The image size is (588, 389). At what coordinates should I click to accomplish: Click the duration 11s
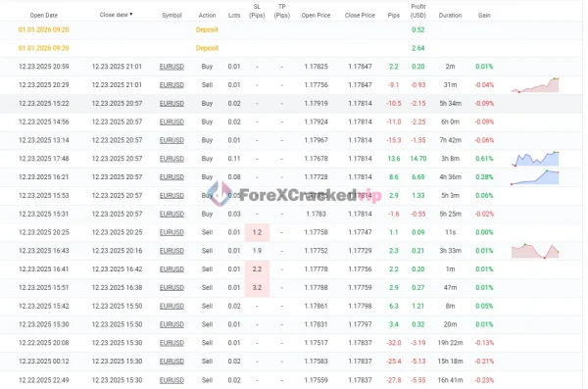click(450, 232)
